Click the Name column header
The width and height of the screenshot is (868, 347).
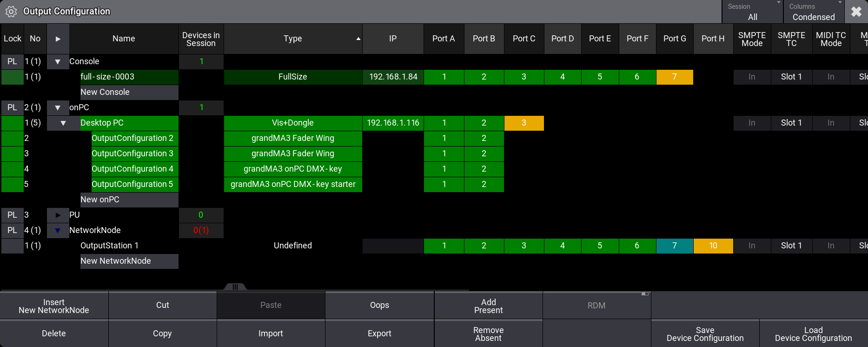(124, 39)
